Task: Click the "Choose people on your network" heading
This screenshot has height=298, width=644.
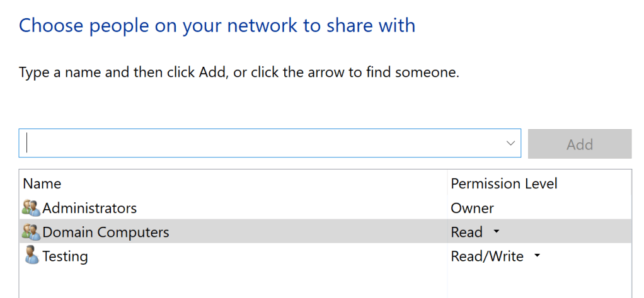Action: tap(217, 25)
